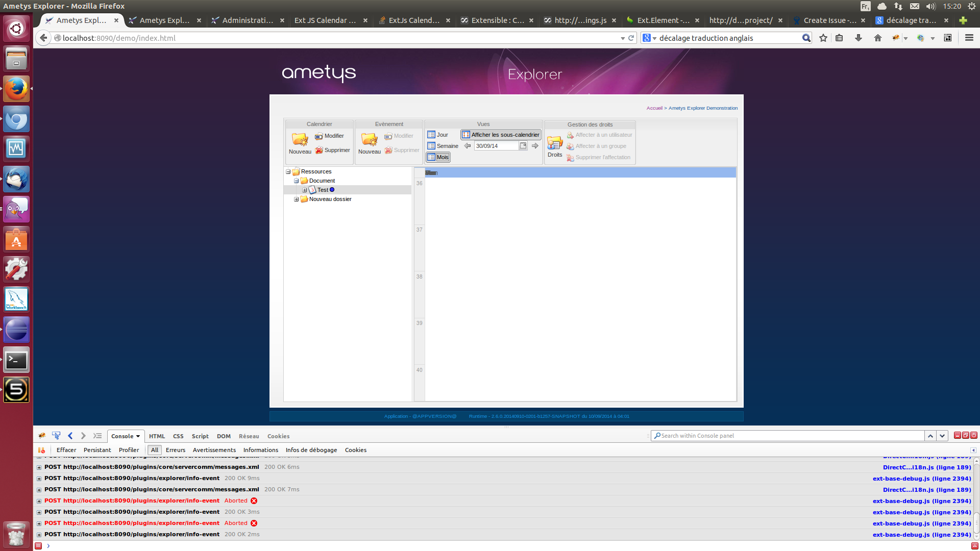Screen dimensions: 980x551
Task: Switch to the Réseau Firebug tab
Action: pyautogui.click(x=249, y=436)
